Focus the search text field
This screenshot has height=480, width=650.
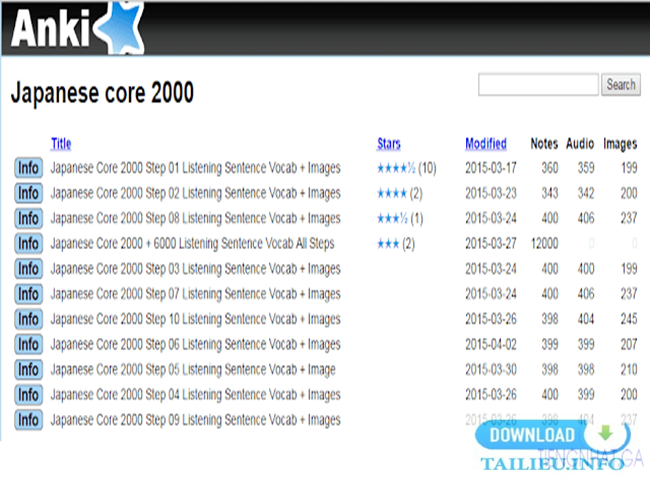(x=538, y=85)
